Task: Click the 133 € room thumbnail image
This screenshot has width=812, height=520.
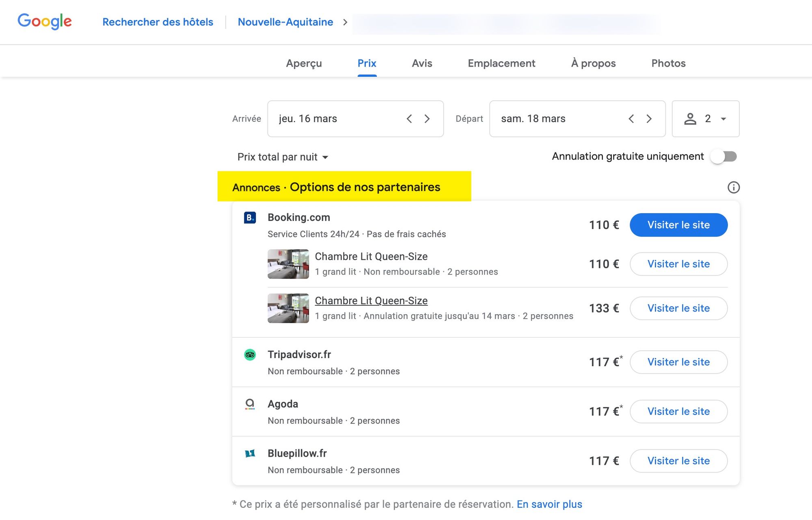Action: pos(288,308)
